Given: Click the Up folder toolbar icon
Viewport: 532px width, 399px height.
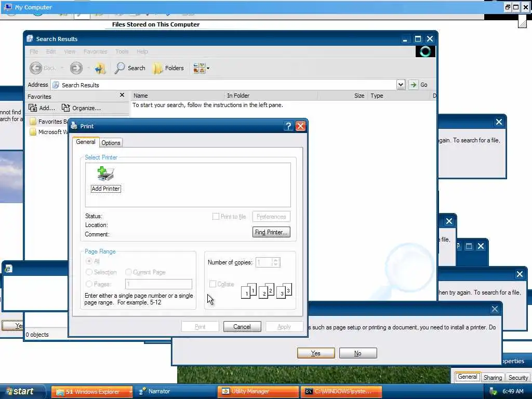Looking at the screenshot, I should 100,68.
